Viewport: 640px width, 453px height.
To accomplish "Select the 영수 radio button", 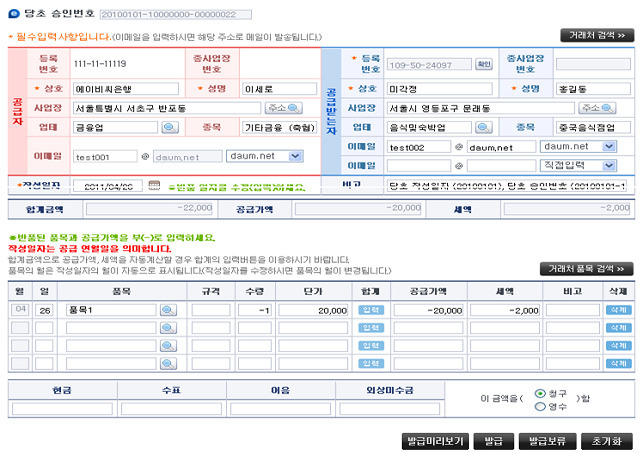I will 540,406.
